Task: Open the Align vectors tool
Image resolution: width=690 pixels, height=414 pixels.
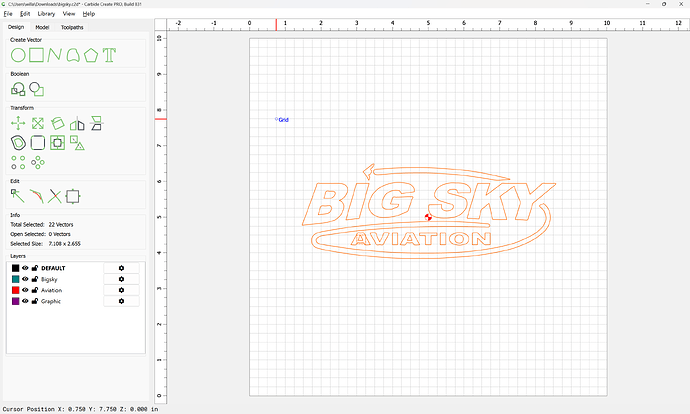Action: pyautogui.click(x=96, y=123)
